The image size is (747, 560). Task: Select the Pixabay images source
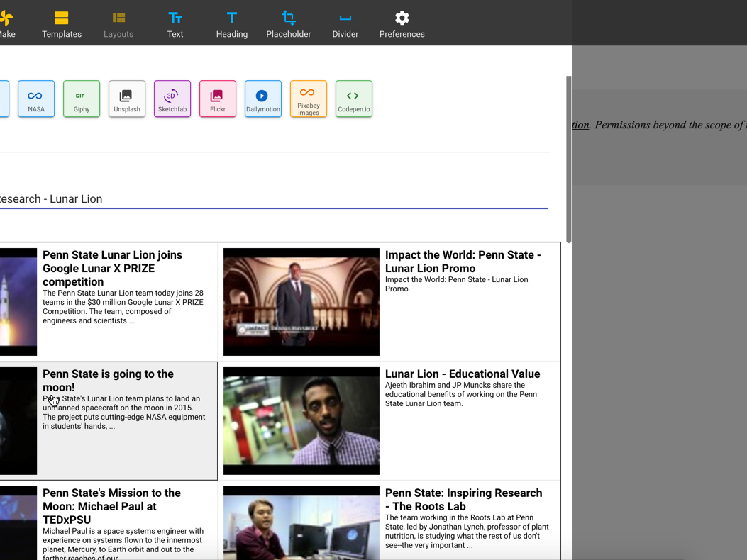tap(308, 99)
